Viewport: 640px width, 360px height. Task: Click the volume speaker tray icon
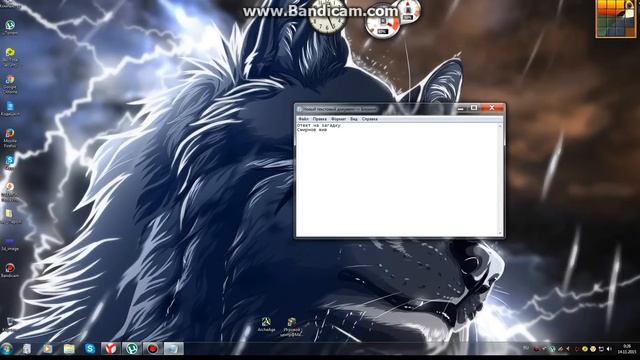(609, 349)
